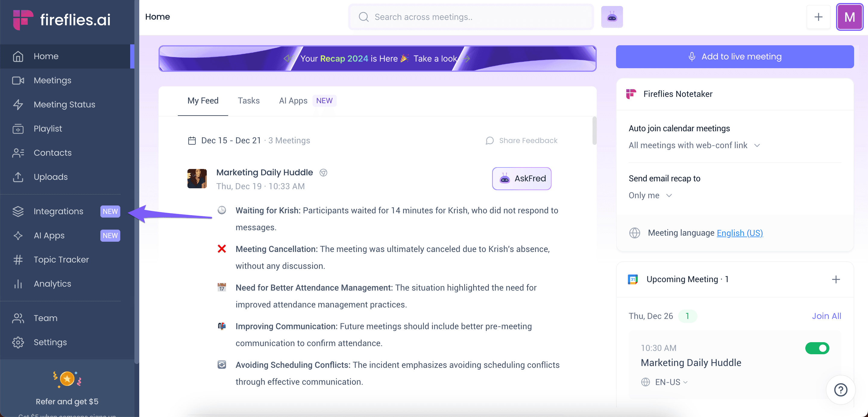Toggle auto-join for Marketing Daily Huddle 10:30 AM

click(x=817, y=348)
